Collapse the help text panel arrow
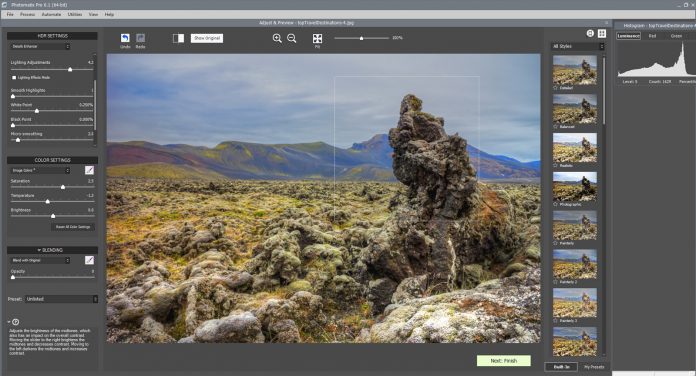 pyautogui.click(x=9, y=322)
